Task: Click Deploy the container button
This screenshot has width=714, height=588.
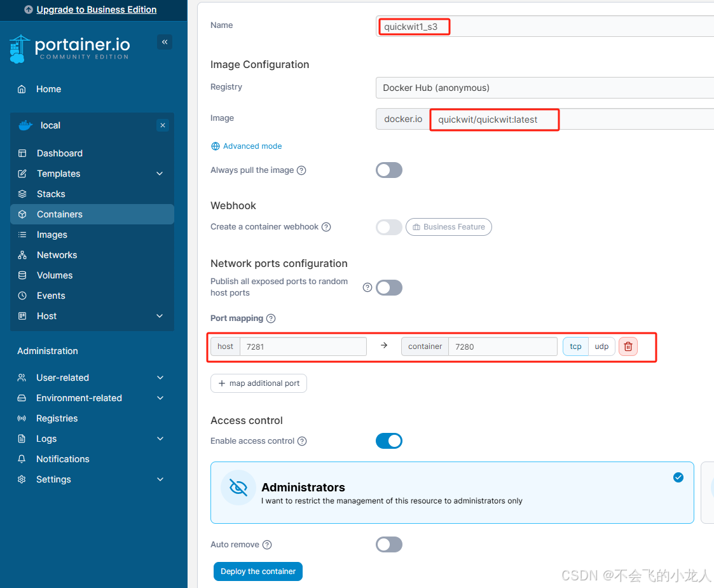Action: coord(258,571)
